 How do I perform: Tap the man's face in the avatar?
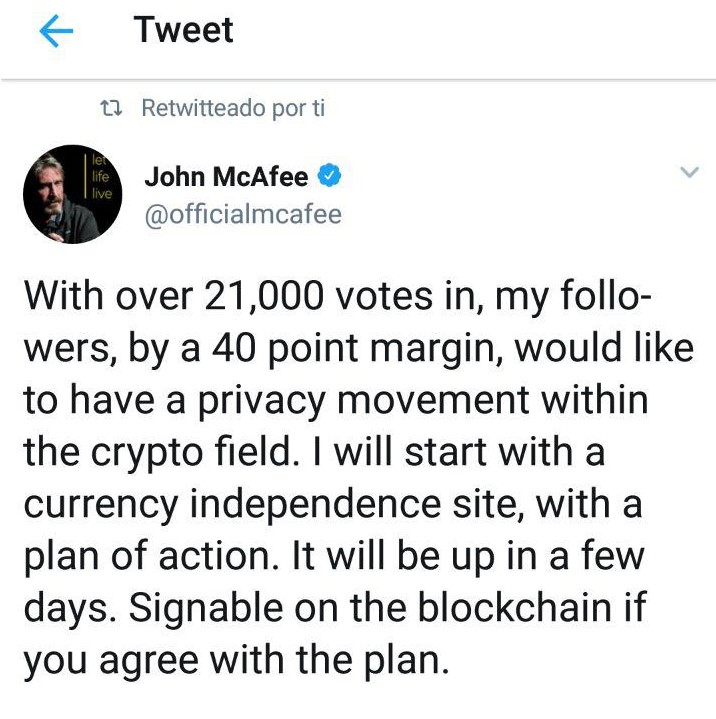(x=50, y=183)
